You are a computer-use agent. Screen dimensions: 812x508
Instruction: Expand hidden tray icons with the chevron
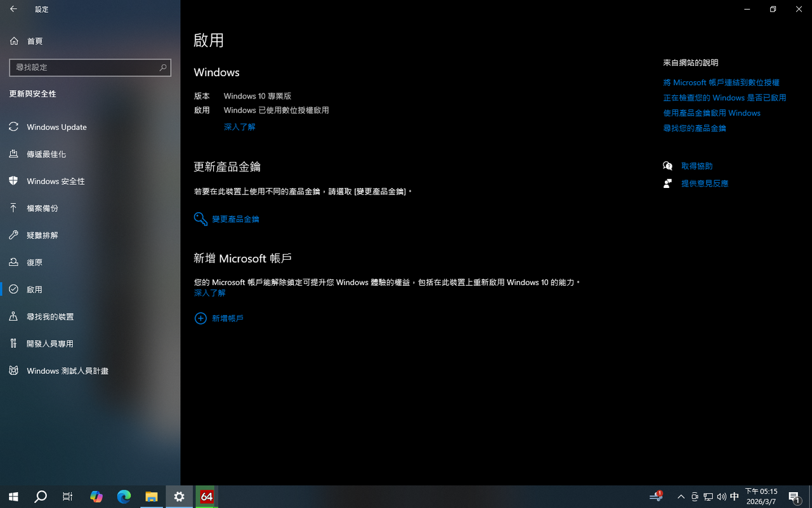(x=681, y=497)
